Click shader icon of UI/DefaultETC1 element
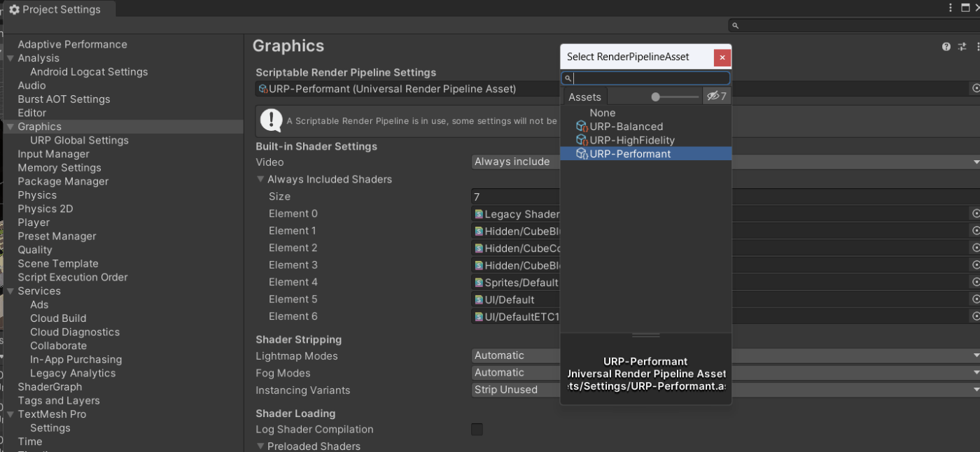 (x=479, y=317)
